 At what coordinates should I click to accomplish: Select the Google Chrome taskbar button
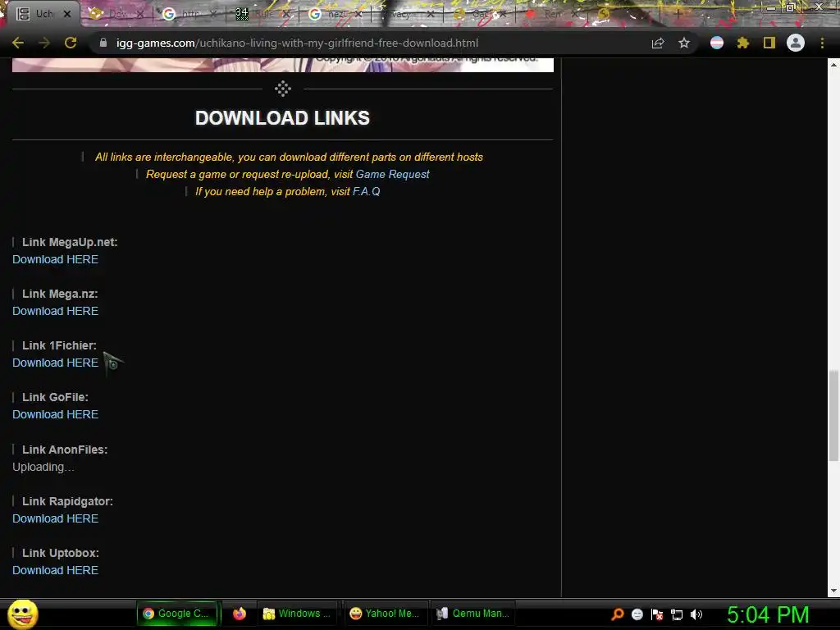178,614
